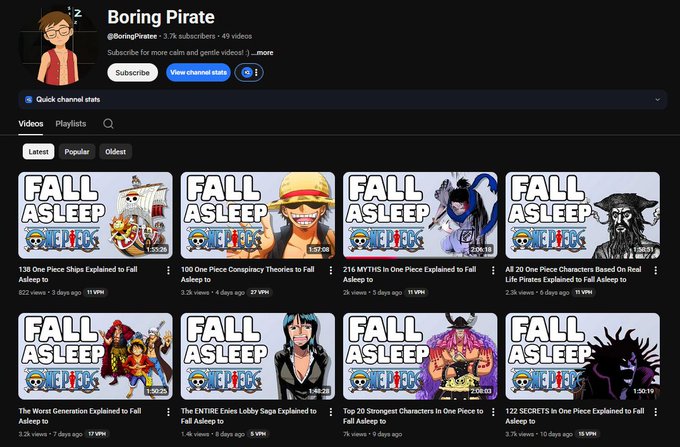Screen dimensions: 680x447
Task: Open options menu for Worst Generation video
Action: pos(168,412)
